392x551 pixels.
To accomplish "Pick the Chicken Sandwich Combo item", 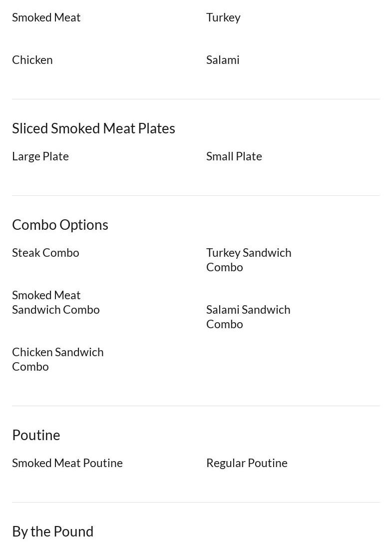I will [57, 359].
